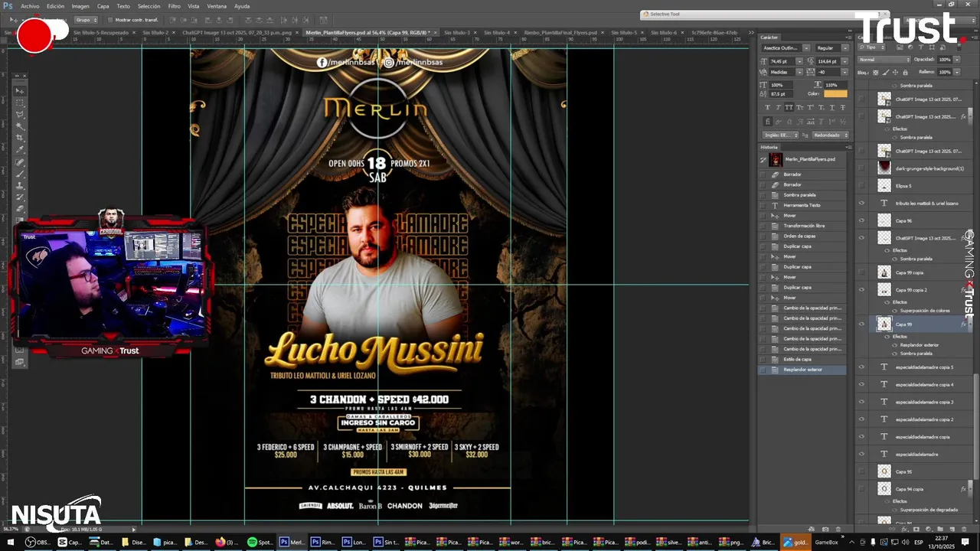
Task: Toggle Strikethrough in Character panel
Action: tap(843, 107)
